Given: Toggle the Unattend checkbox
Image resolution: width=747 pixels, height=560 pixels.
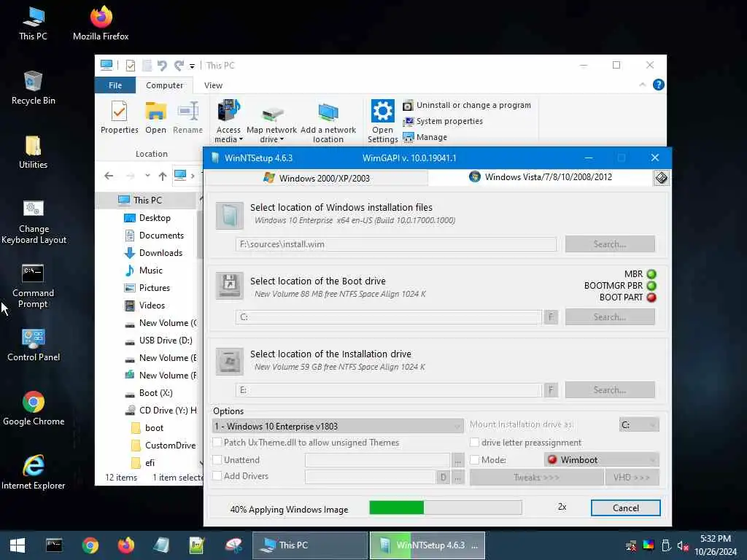Looking at the screenshot, I should pos(217,459).
